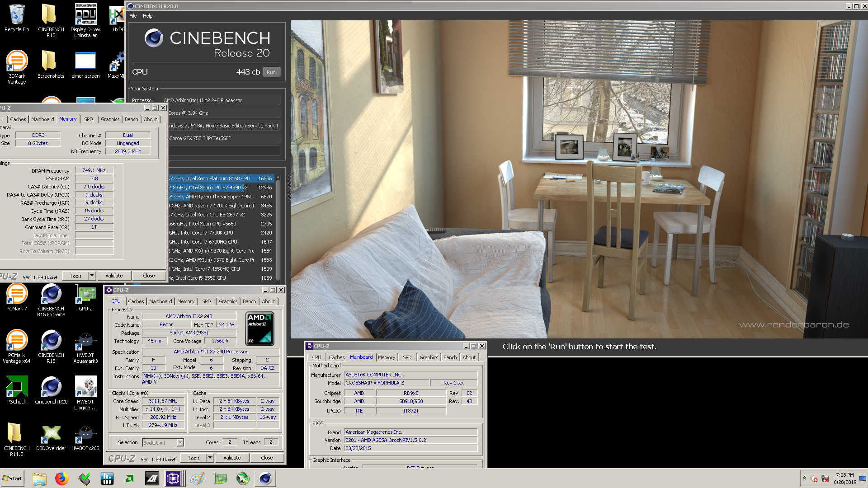Switch to Caches tab in CPU tab CPU-Z window
Viewport: 868px width, 488px height.
point(136,301)
